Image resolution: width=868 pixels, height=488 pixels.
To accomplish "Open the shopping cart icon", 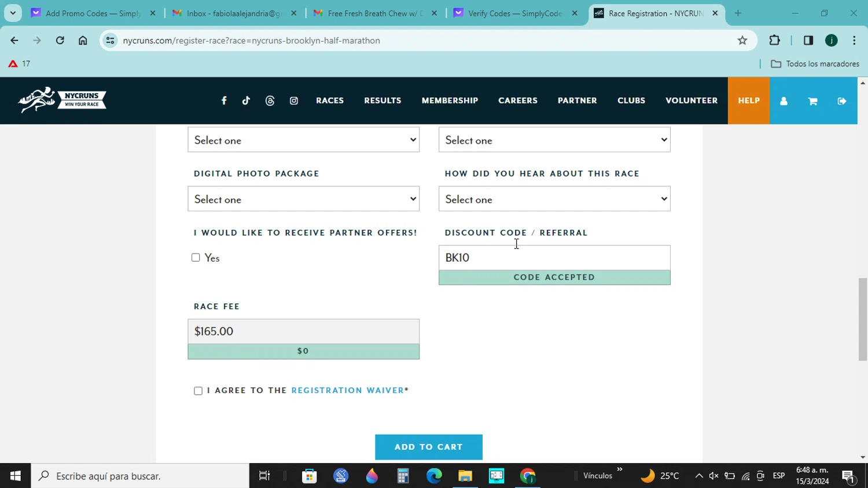I will pyautogui.click(x=812, y=101).
